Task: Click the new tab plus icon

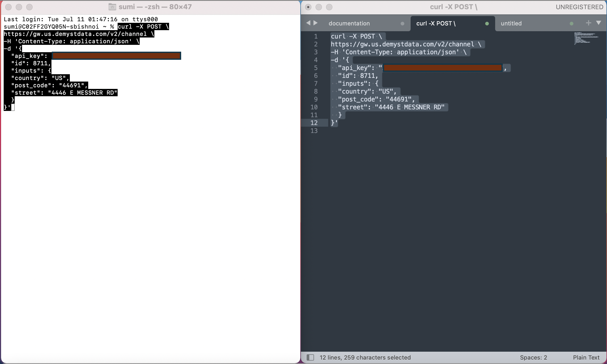Action: tap(588, 23)
